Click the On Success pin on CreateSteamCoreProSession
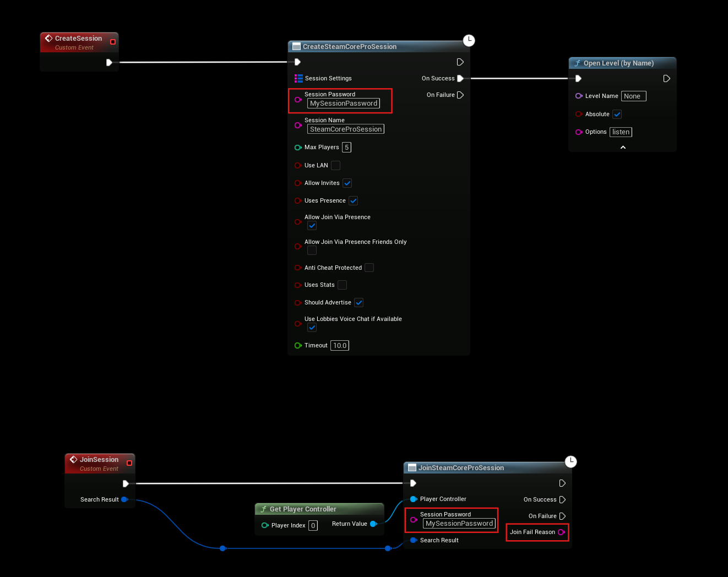 (x=460, y=78)
